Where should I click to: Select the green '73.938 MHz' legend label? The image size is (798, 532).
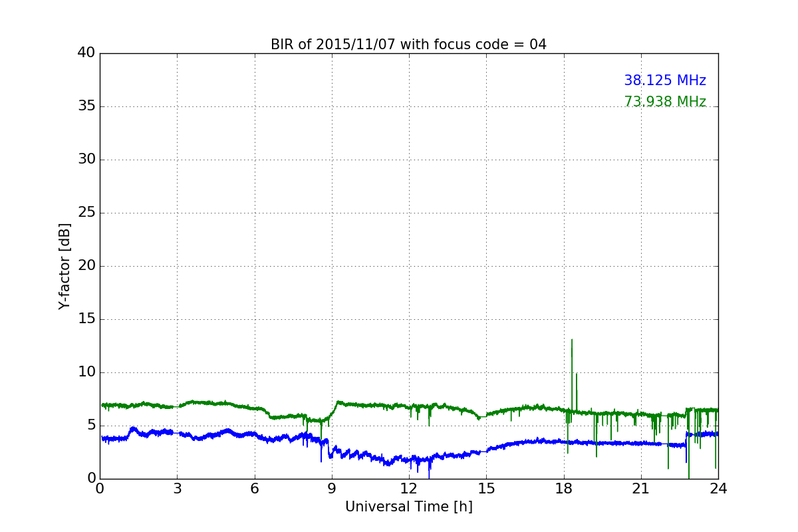tap(665, 102)
